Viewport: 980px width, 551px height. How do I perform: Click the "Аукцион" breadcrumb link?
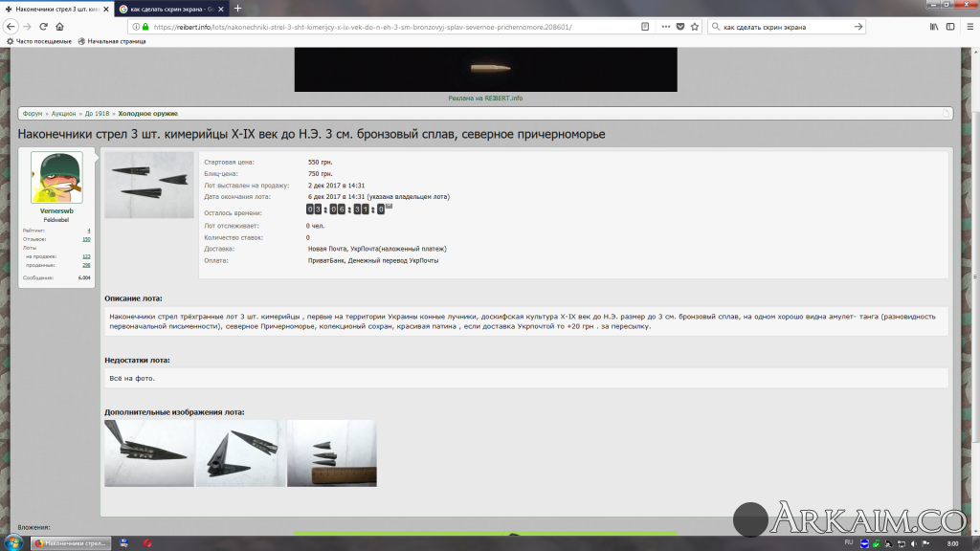[x=63, y=114]
